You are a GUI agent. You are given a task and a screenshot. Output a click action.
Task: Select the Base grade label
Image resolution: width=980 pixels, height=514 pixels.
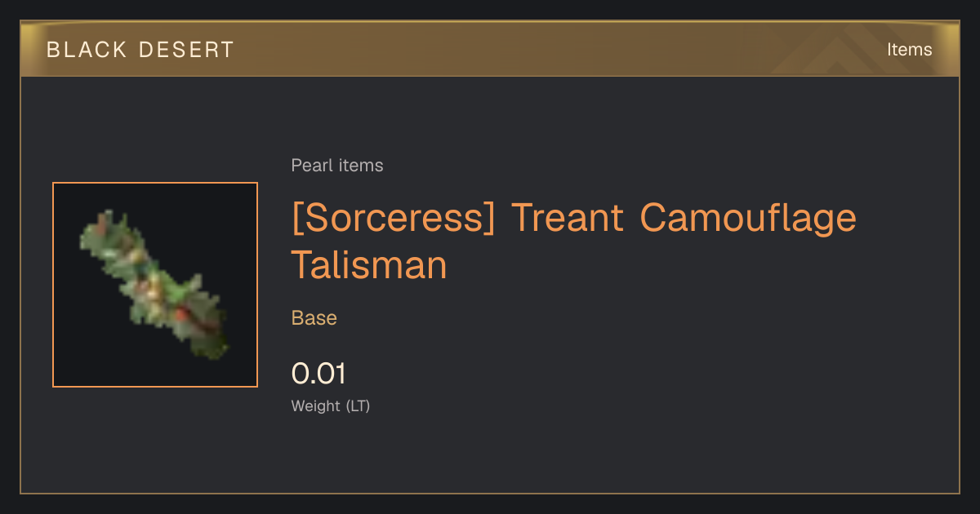coord(314,318)
